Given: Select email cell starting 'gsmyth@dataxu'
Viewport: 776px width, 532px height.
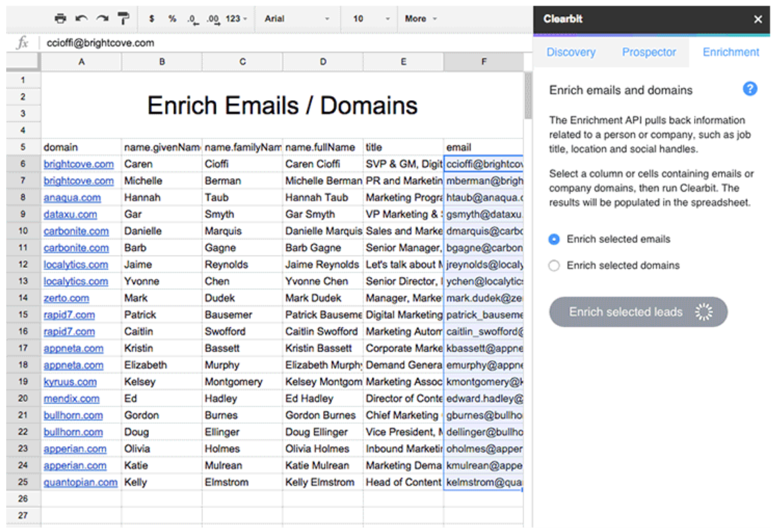Looking at the screenshot, I should [484, 214].
